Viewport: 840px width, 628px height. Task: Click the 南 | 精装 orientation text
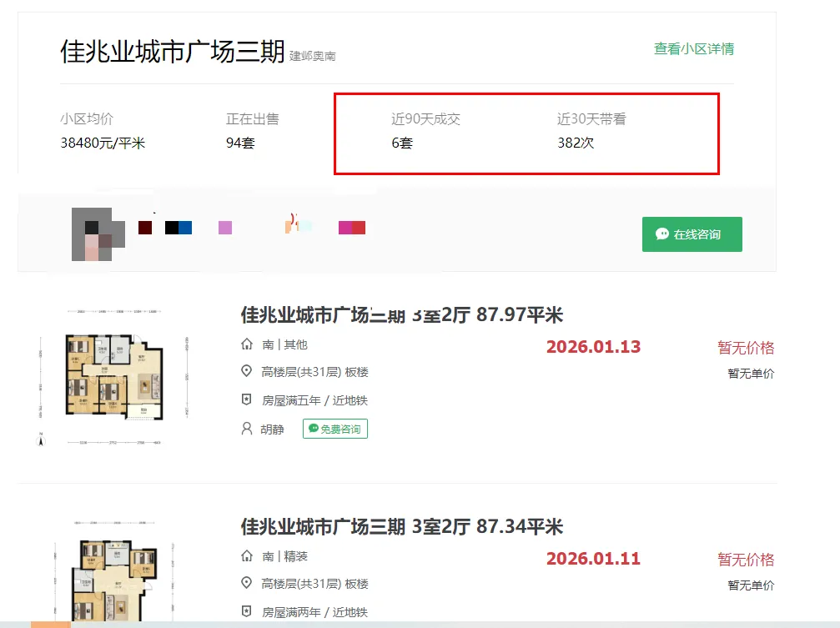click(x=284, y=556)
